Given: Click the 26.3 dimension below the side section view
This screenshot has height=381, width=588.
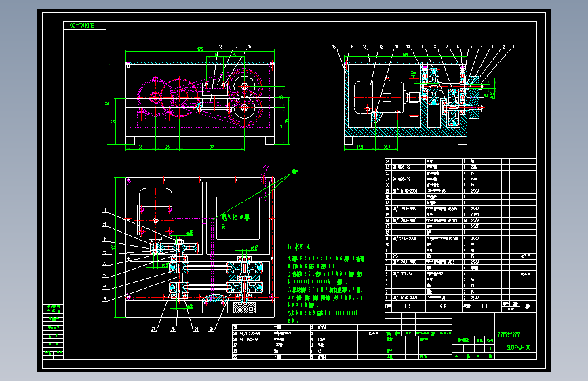Looking at the screenshot, I should click(387, 147).
